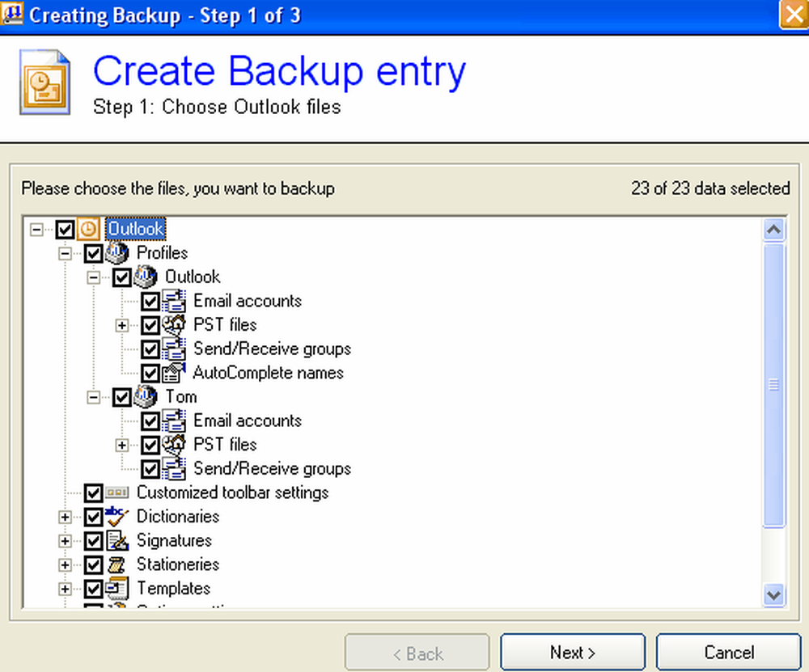809x672 pixels.
Task: Click the scrollbar down arrow
Action: [x=773, y=595]
